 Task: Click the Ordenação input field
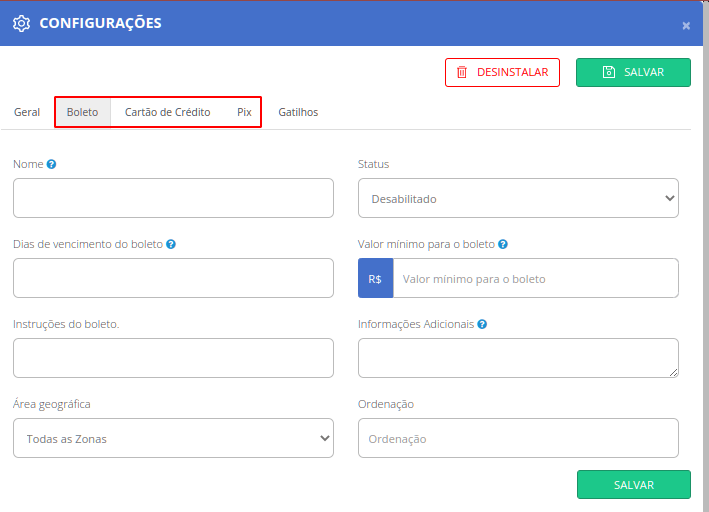point(518,438)
